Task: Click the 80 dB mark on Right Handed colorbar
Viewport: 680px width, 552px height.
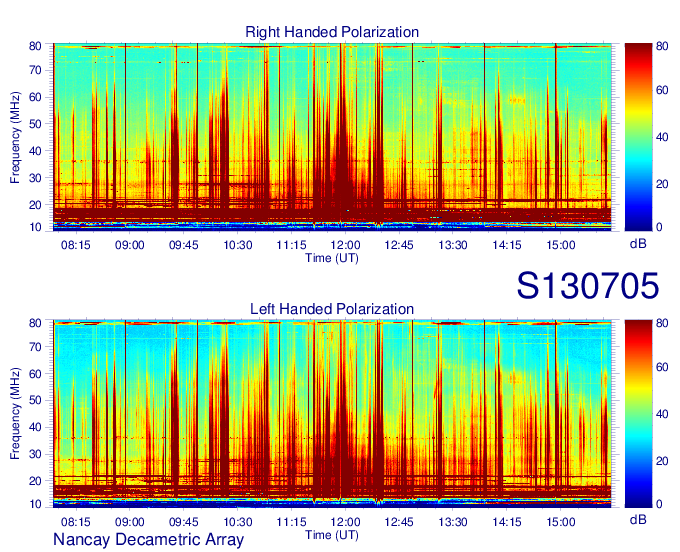Action: [x=662, y=46]
